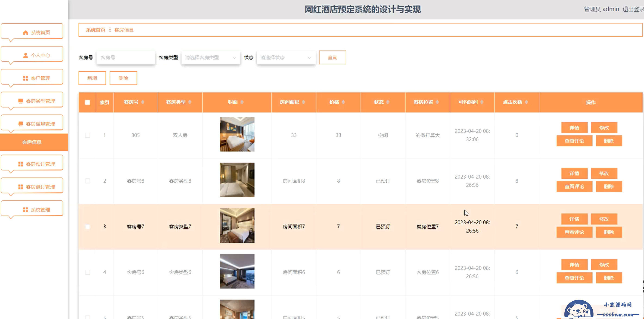Click 退出登录 at top right
Screen dimensions: 644x319
(x=633, y=9)
